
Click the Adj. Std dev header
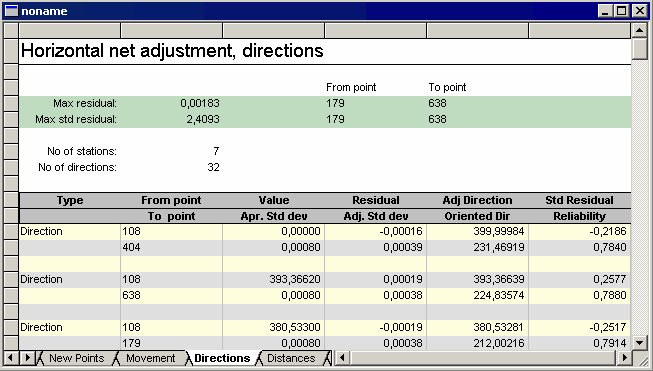click(x=376, y=216)
